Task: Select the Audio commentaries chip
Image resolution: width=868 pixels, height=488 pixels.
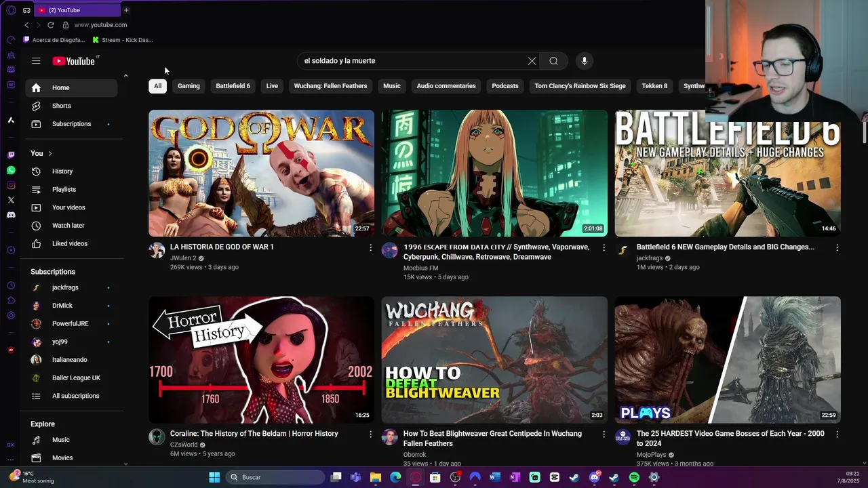Action: click(446, 86)
